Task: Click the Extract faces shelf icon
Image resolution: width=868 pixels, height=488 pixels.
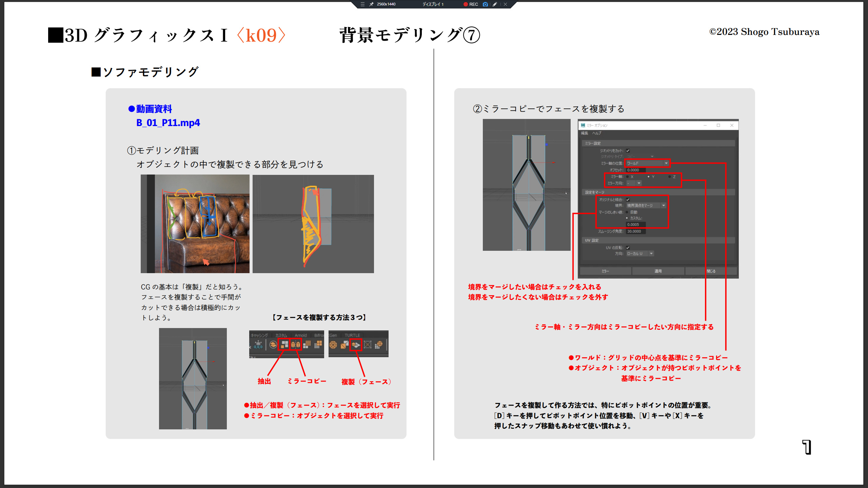Action: [x=284, y=345]
